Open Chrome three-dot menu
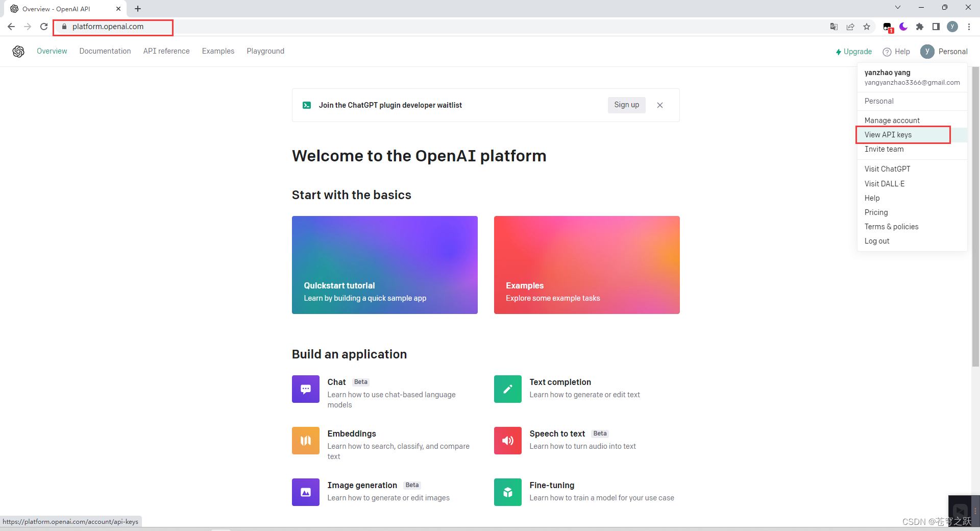980x531 pixels. (x=969, y=27)
